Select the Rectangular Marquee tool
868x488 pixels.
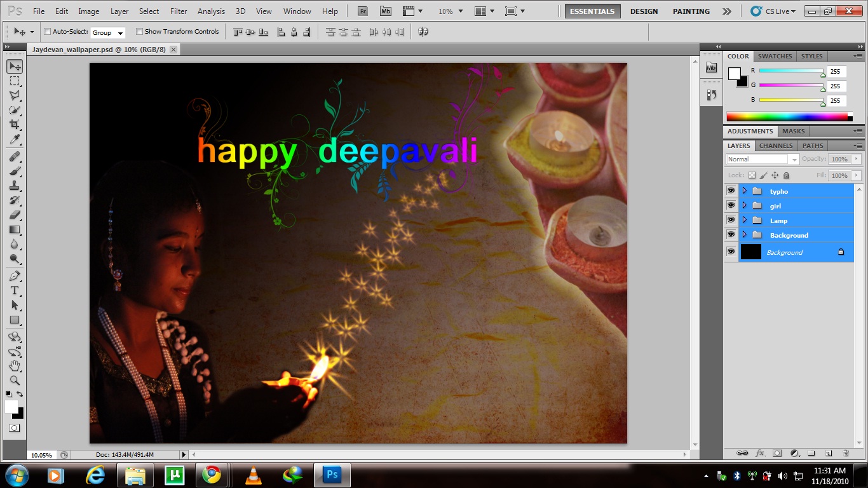coord(15,81)
